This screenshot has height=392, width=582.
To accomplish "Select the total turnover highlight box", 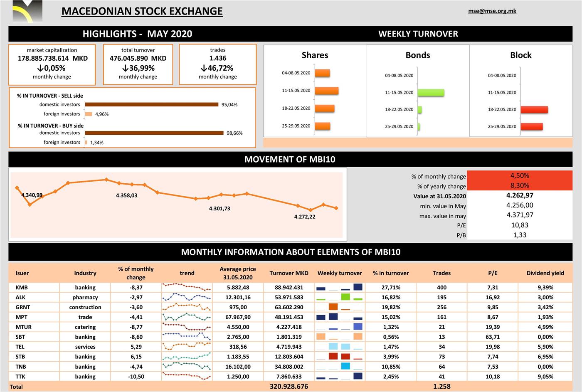I will [138, 64].
